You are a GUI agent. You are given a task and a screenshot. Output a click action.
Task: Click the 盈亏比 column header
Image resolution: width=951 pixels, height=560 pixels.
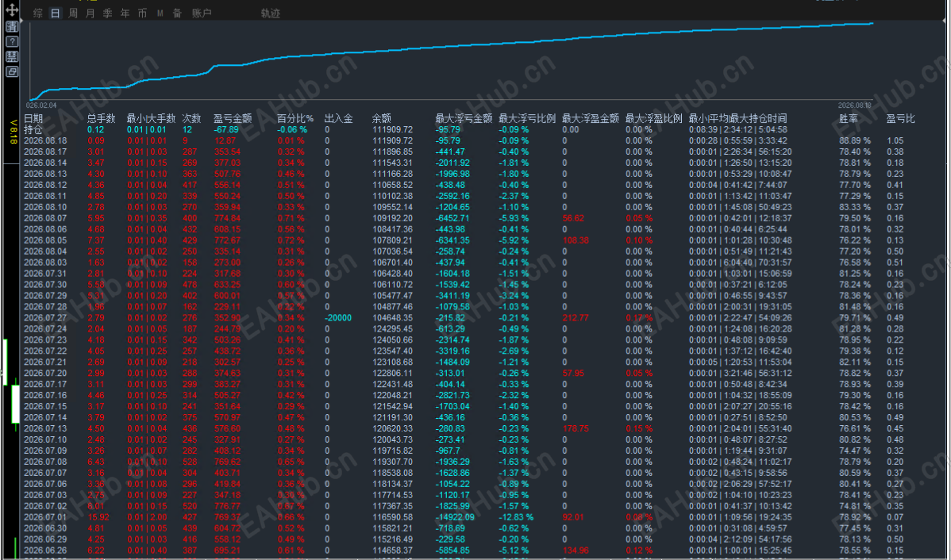tap(901, 119)
